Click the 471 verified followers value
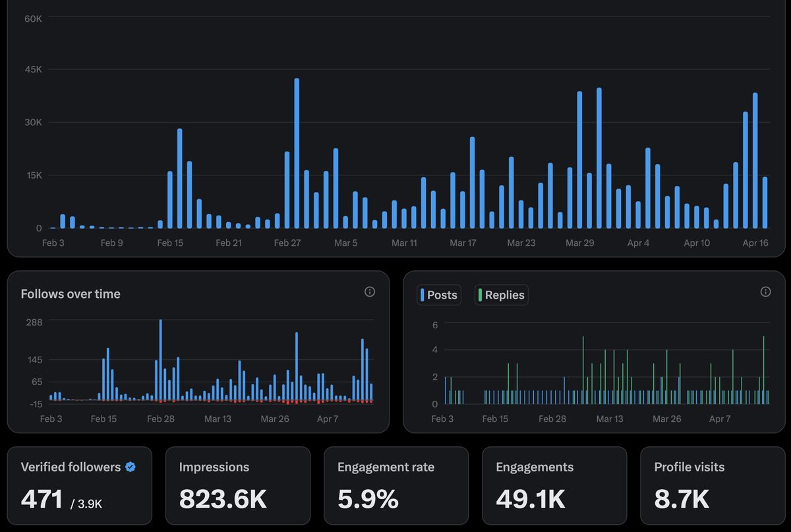 tap(42, 499)
